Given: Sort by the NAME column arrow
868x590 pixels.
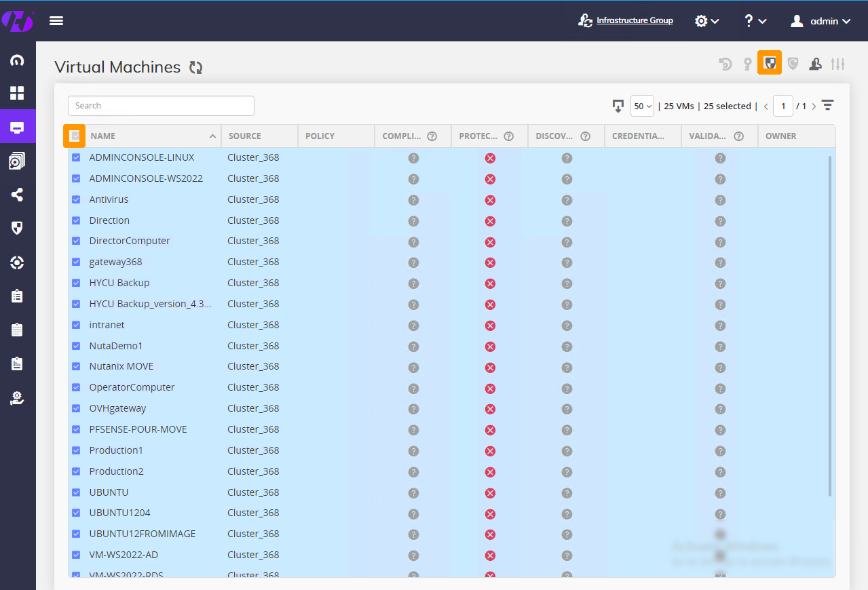Looking at the screenshot, I should tap(212, 136).
